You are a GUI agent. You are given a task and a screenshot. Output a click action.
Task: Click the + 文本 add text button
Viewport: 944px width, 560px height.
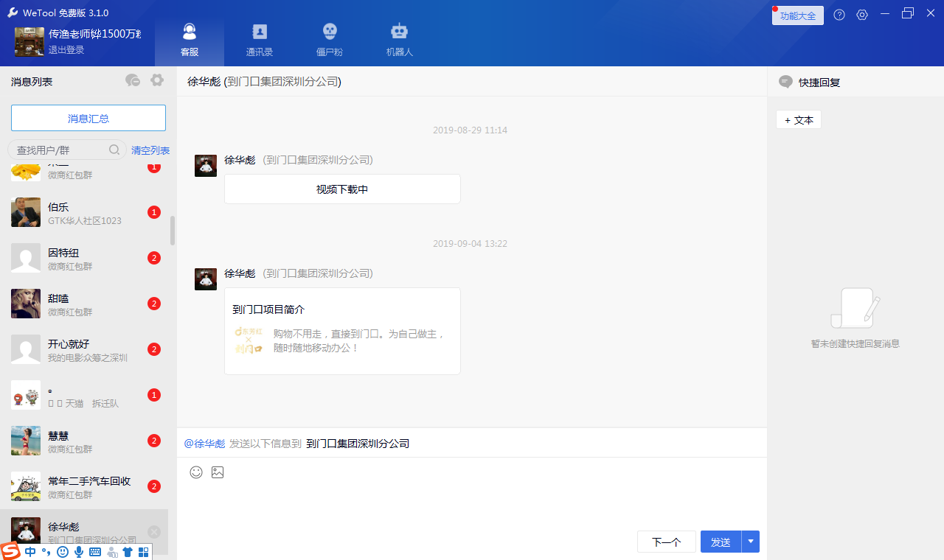click(799, 119)
